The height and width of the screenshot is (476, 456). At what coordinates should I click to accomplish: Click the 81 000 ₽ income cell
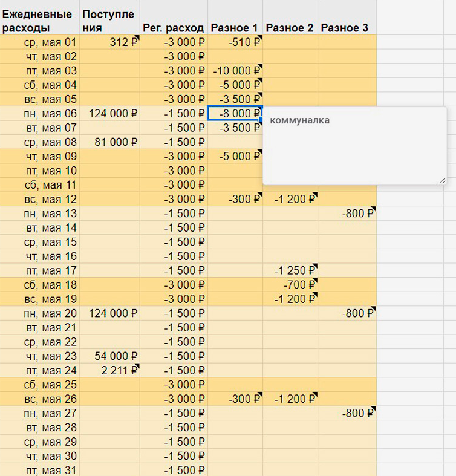[x=110, y=142]
